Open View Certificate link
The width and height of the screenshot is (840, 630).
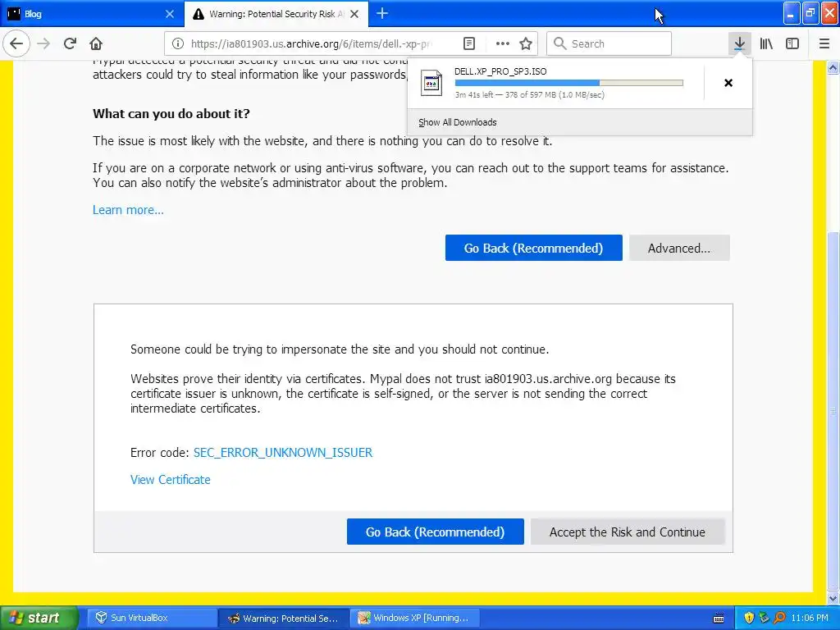[x=171, y=479]
